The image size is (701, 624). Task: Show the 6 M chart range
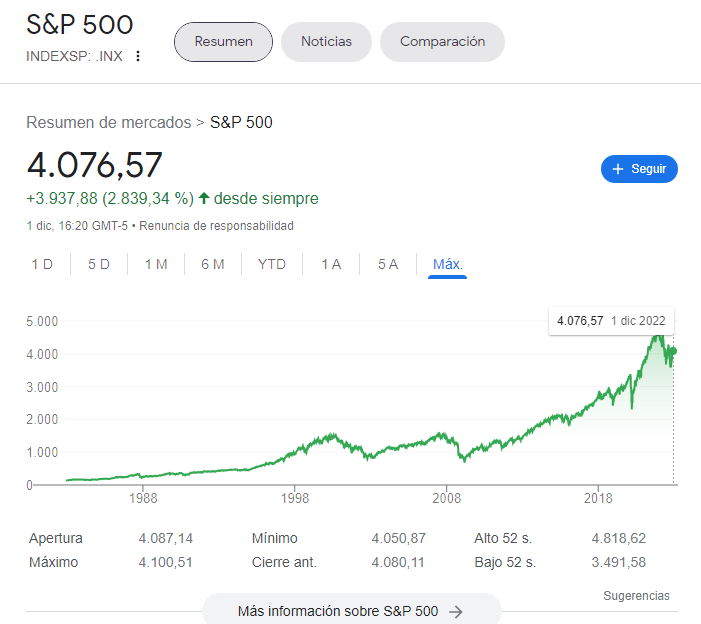pyautogui.click(x=212, y=264)
